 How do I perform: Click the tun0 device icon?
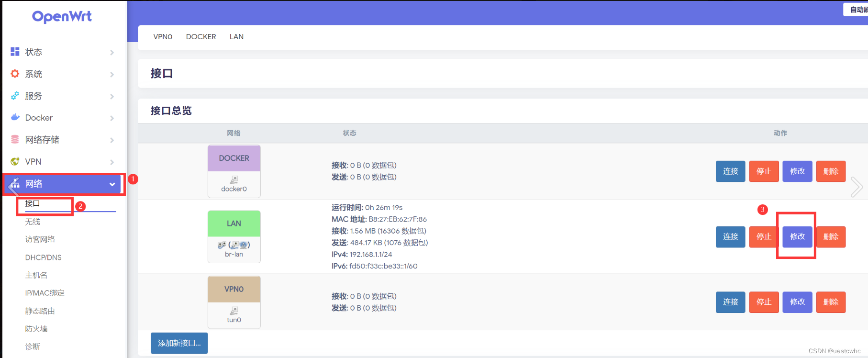pyautogui.click(x=234, y=311)
